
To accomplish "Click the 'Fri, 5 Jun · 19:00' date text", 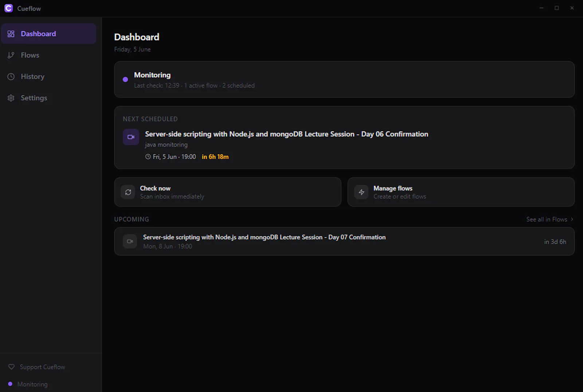I will (x=174, y=157).
